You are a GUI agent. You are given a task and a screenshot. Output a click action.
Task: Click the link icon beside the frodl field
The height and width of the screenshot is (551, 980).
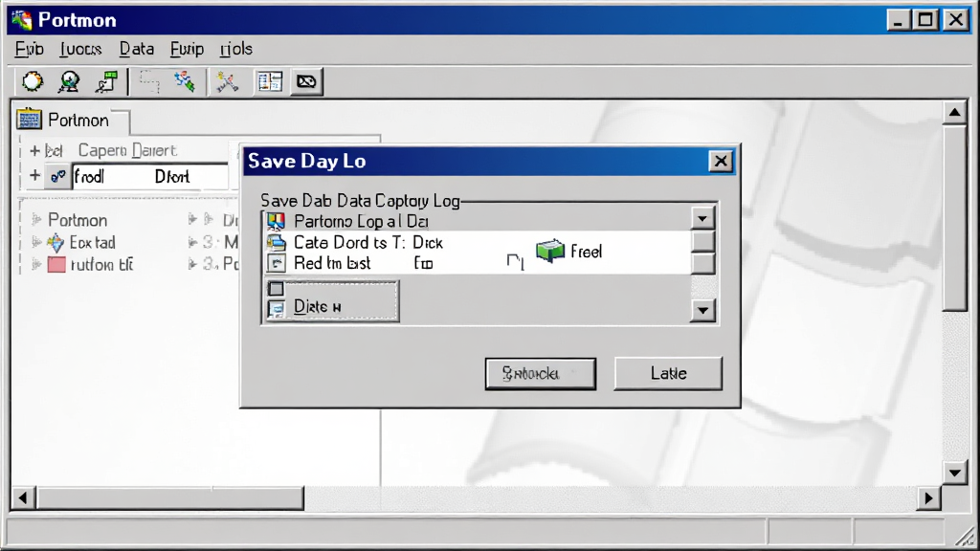point(58,177)
